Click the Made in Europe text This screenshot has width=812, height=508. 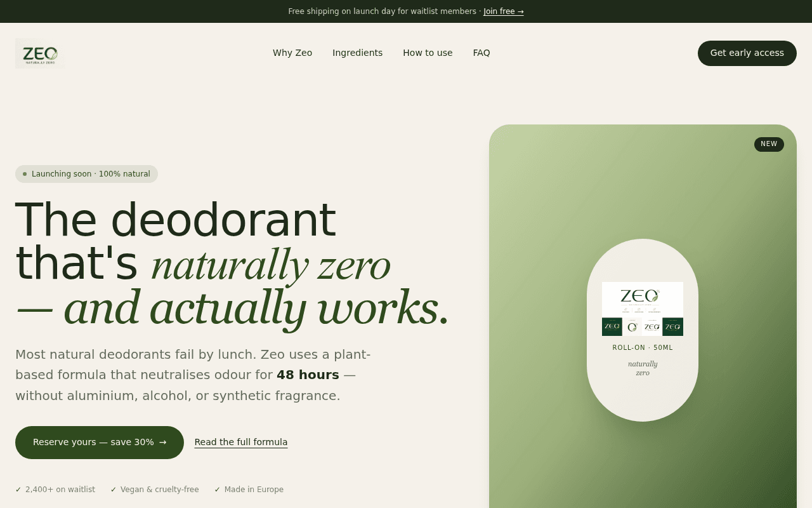click(254, 490)
